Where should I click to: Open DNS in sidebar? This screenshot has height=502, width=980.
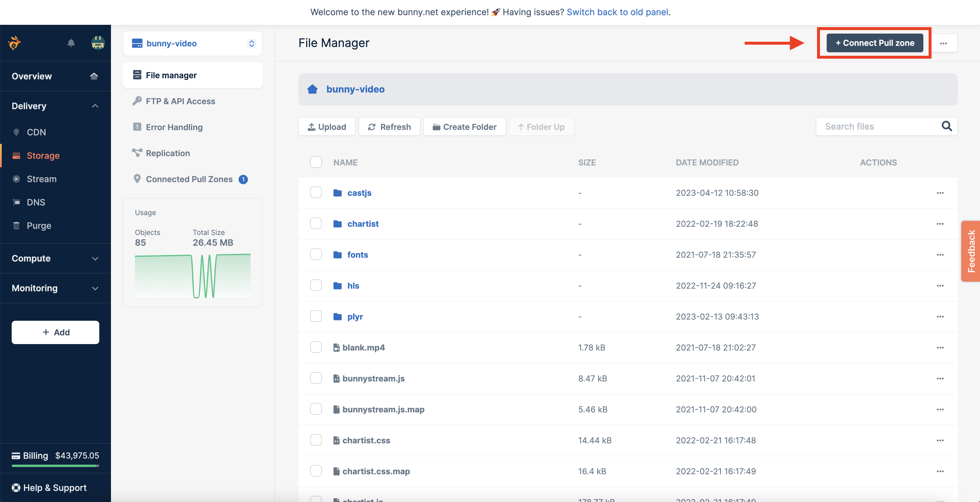[x=36, y=202]
